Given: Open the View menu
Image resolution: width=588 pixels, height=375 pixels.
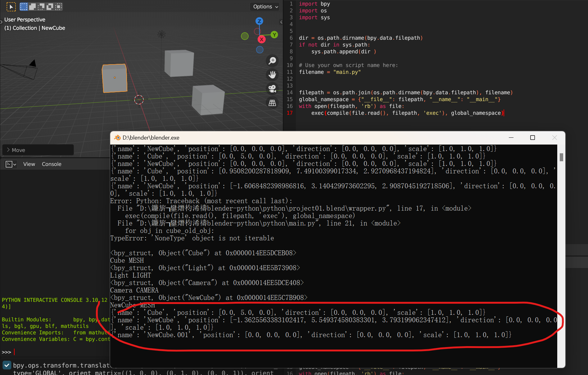Looking at the screenshot, I should click(29, 164).
